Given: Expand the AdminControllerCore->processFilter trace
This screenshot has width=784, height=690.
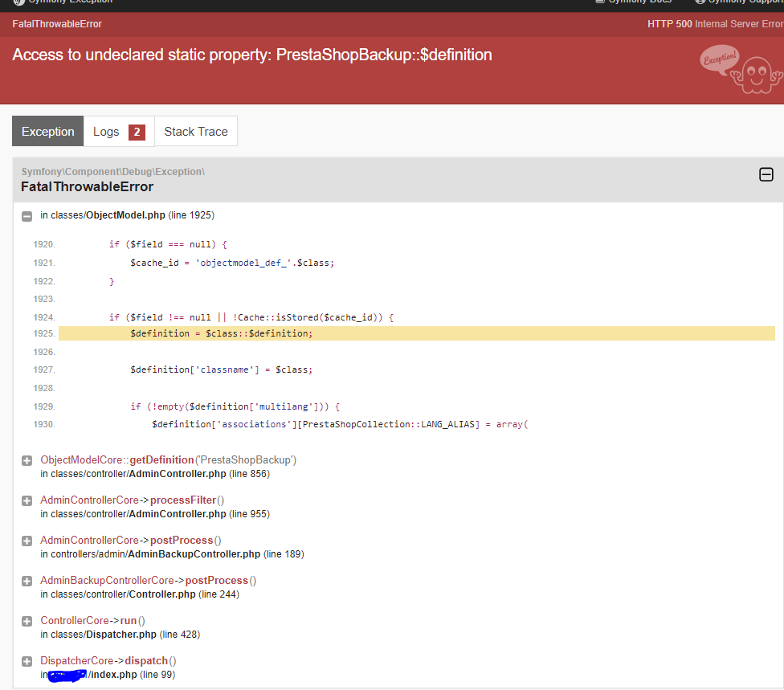Looking at the screenshot, I should (27, 500).
